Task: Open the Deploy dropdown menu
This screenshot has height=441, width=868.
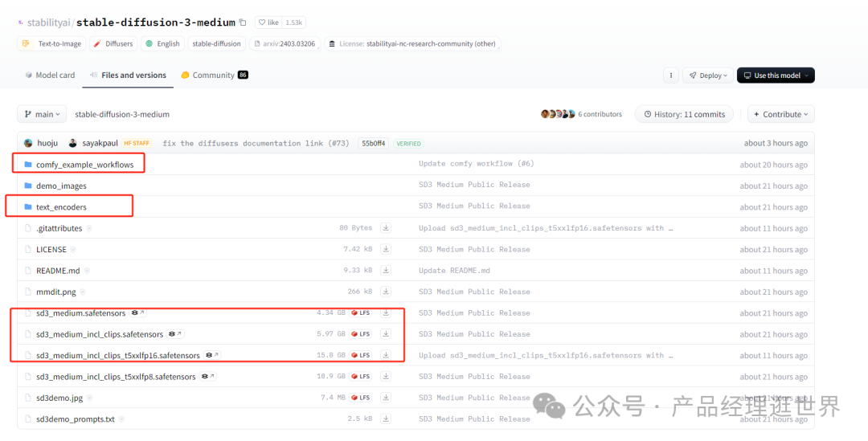Action: click(x=707, y=76)
